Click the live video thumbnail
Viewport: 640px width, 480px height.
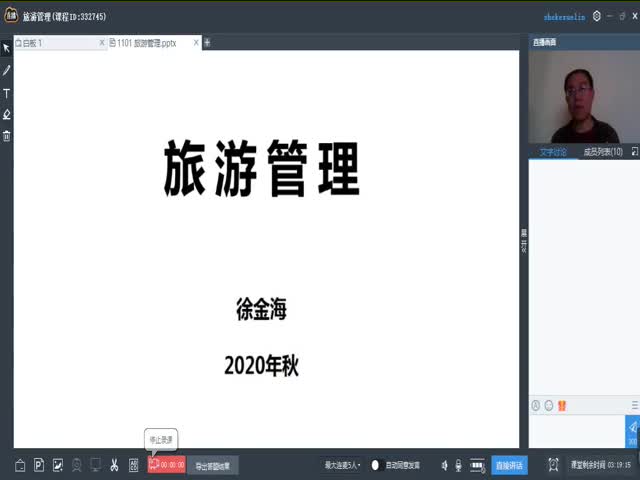(x=584, y=97)
